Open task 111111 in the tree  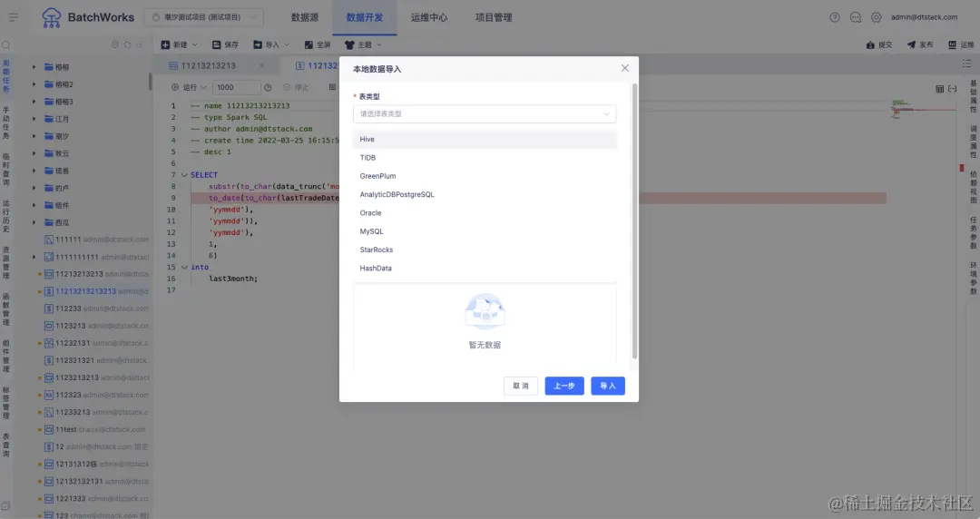tap(96, 240)
